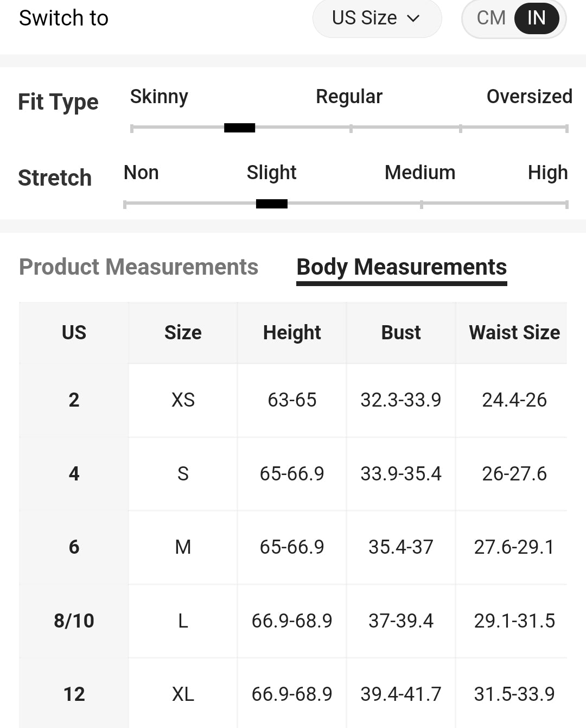Click the Height column header
The height and width of the screenshot is (728, 586).
point(292,332)
